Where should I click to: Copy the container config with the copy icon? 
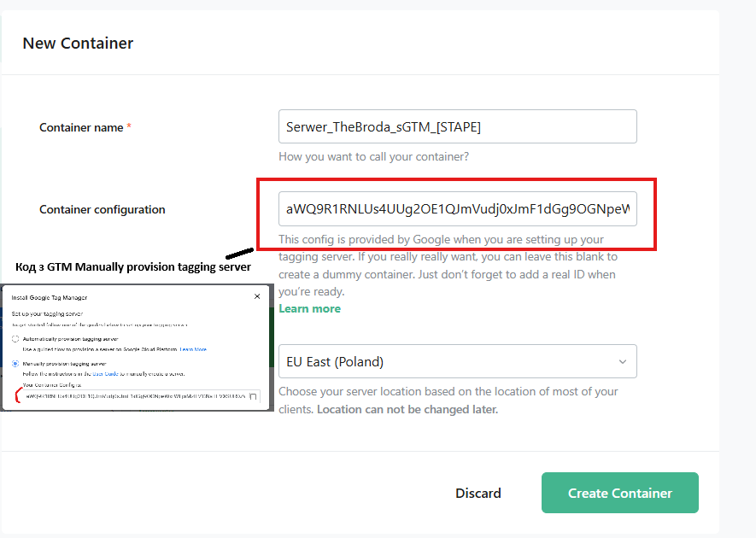pyautogui.click(x=253, y=396)
